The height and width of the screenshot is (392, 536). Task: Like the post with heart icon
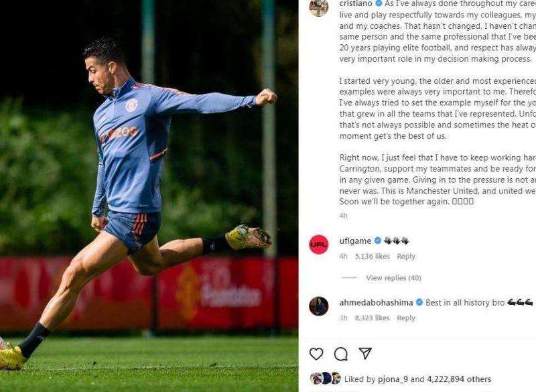pos(316,354)
